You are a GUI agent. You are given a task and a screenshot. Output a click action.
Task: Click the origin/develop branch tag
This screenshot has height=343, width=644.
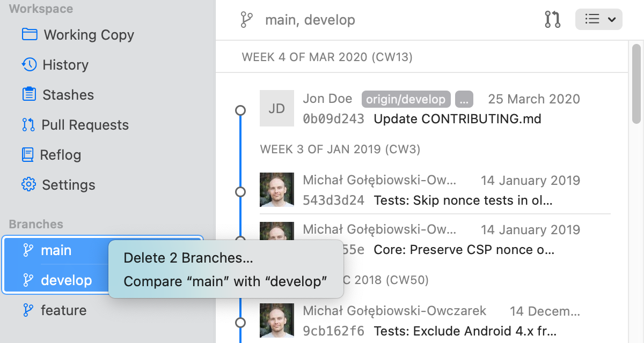tap(406, 99)
